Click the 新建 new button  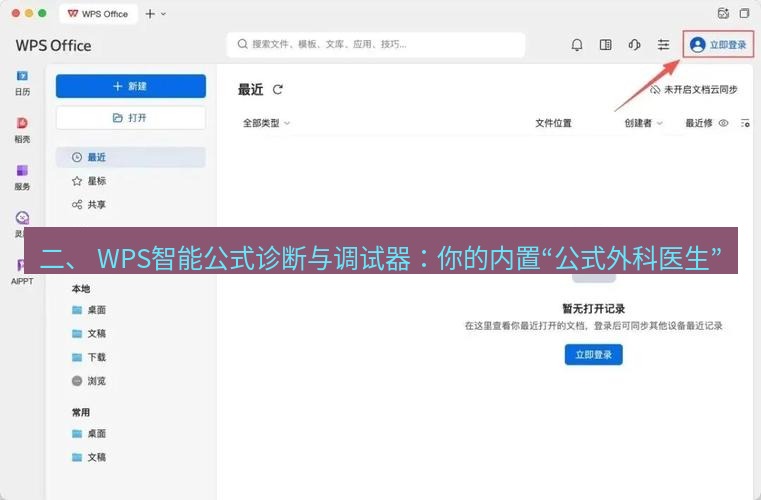click(131, 86)
